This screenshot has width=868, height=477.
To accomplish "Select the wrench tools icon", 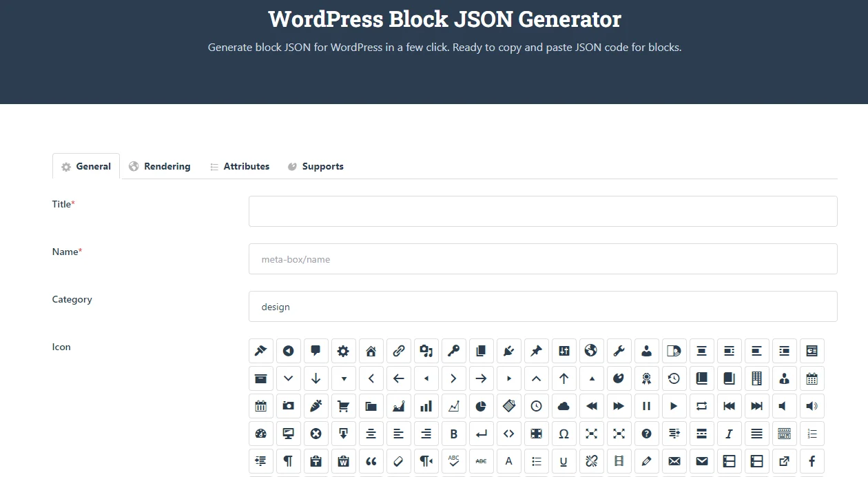I will (x=619, y=351).
